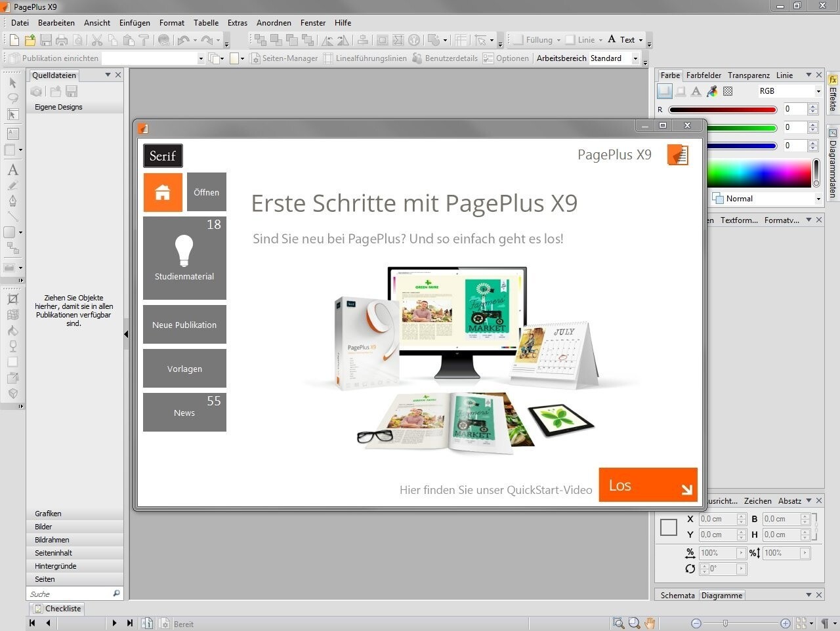
Task: Select the text frame tool
Action: (12, 133)
